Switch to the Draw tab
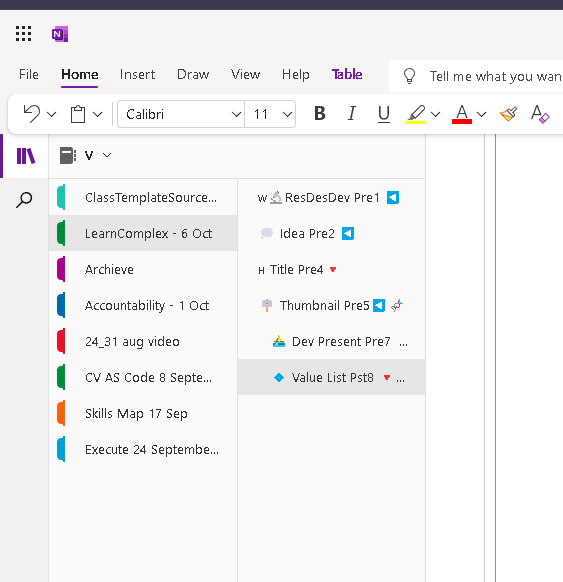563x582 pixels. coord(193,74)
